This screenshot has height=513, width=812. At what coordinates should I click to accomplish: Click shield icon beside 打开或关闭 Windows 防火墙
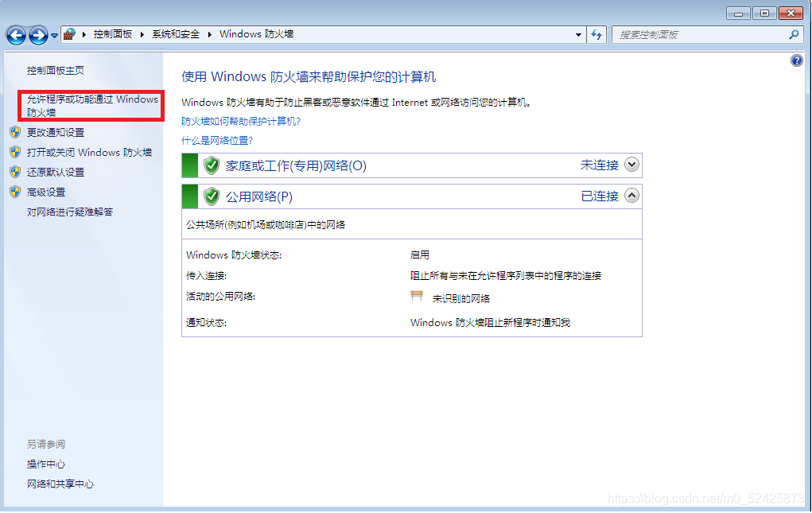coord(15,152)
